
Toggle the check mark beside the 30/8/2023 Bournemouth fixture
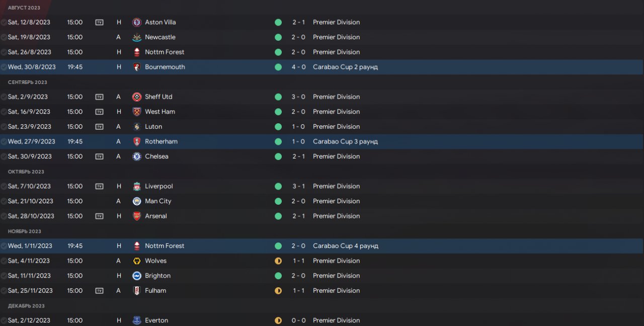coord(4,67)
